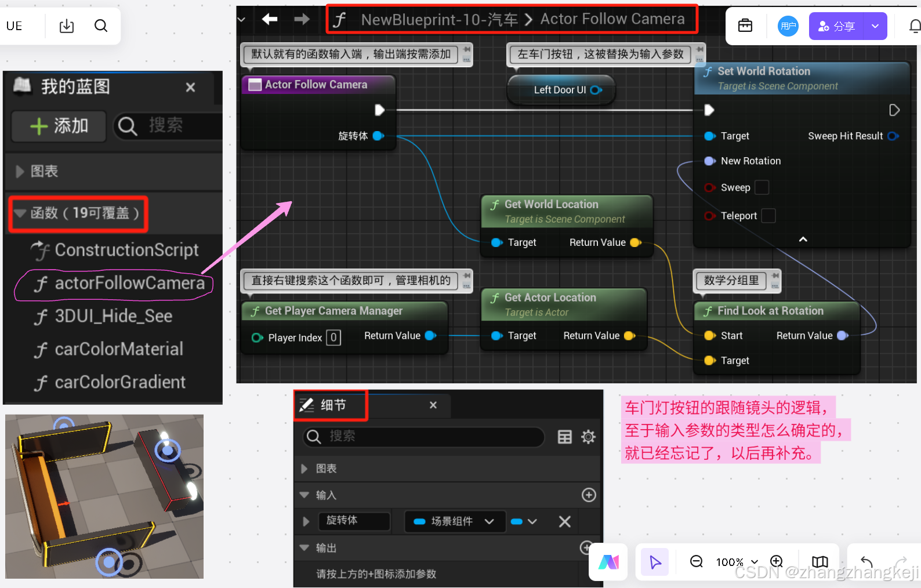Collapse the 函数 section

coord(20,213)
